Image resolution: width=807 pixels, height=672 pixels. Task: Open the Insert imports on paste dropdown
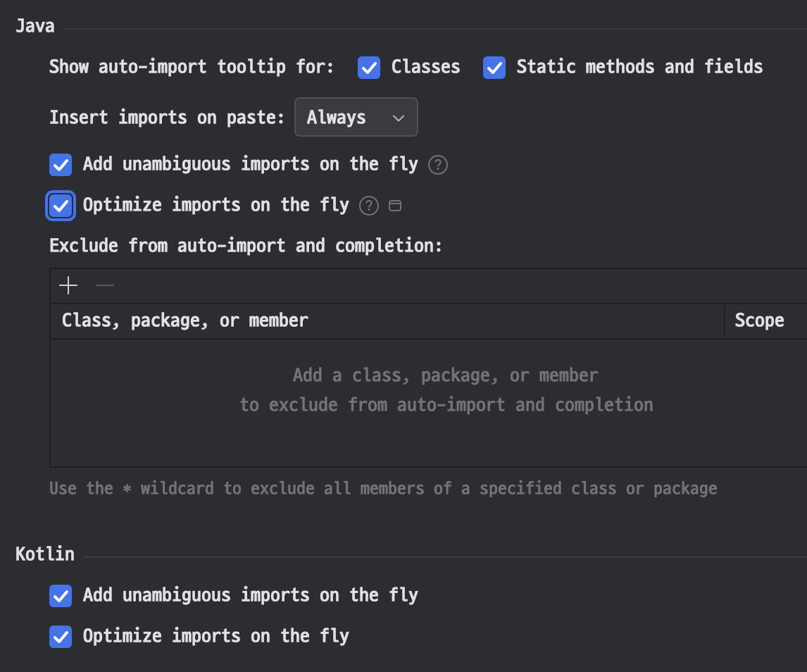click(356, 117)
